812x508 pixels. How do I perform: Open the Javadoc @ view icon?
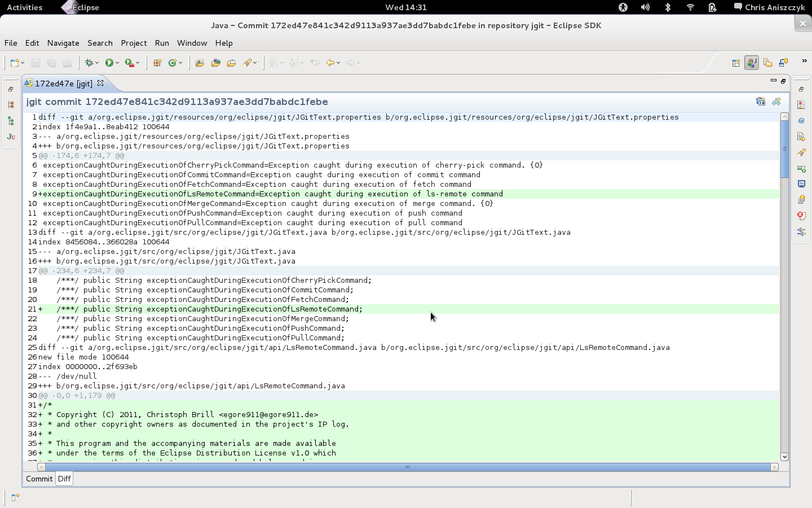[801, 121]
